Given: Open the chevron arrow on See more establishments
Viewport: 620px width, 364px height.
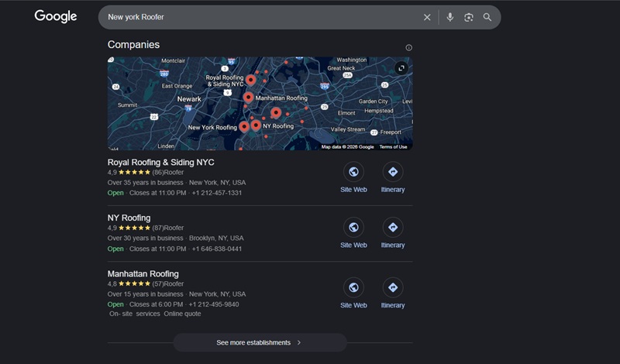Looking at the screenshot, I should [x=299, y=342].
